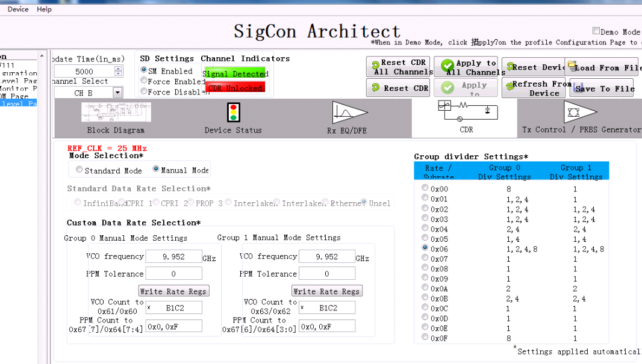
Task: Click Group 1 Div Settings column header
Action: click(x=576, y=172)
